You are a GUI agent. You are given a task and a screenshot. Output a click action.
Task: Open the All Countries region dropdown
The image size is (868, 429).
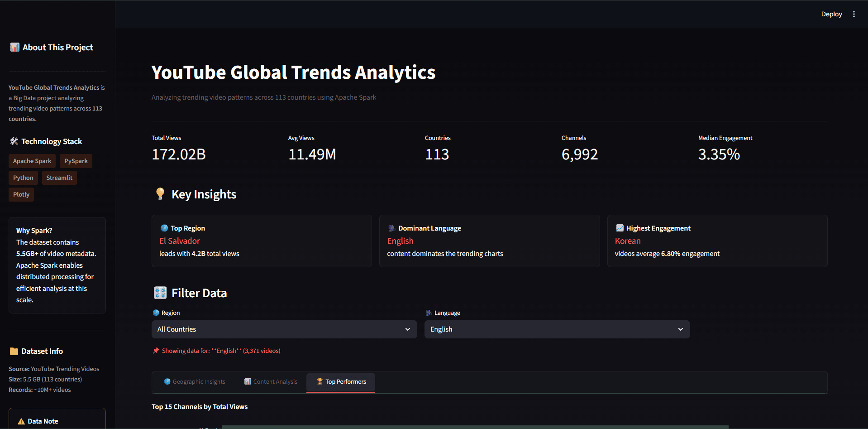tap(284, 329)
